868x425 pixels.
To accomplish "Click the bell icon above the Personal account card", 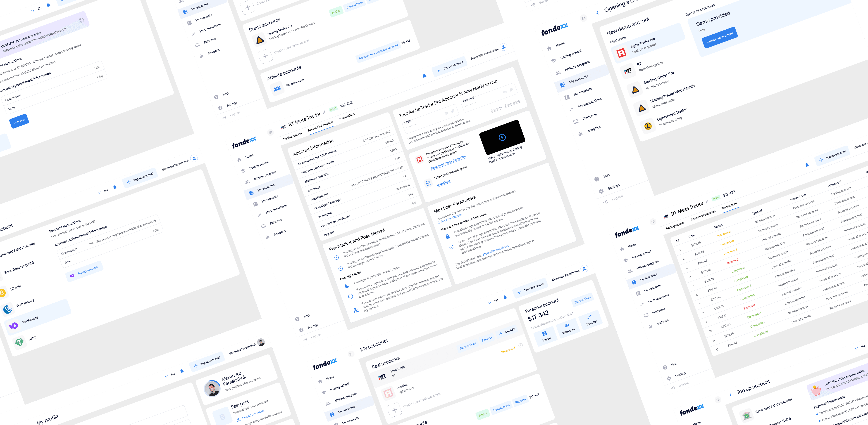I will [505, 297].
